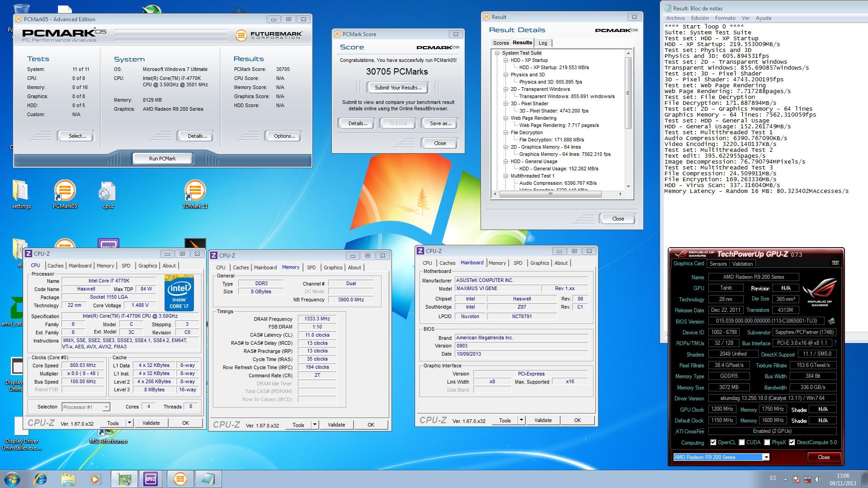Click the ROG logo in GPU-Z

point(820,292)
